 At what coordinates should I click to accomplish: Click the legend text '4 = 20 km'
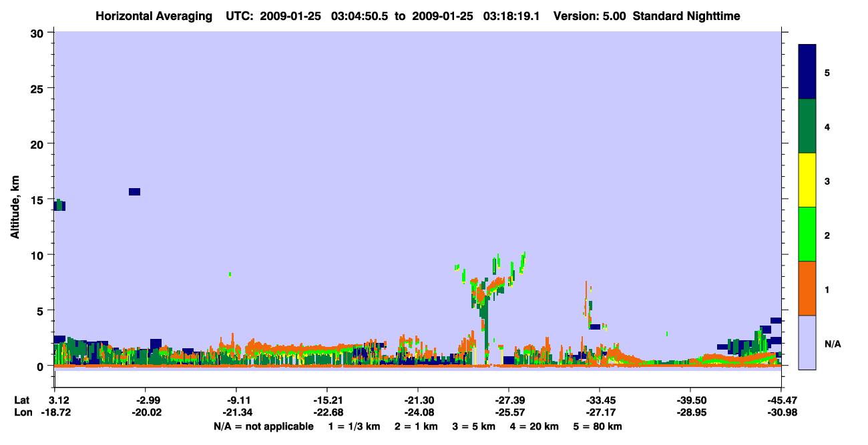tap(535, 426)
